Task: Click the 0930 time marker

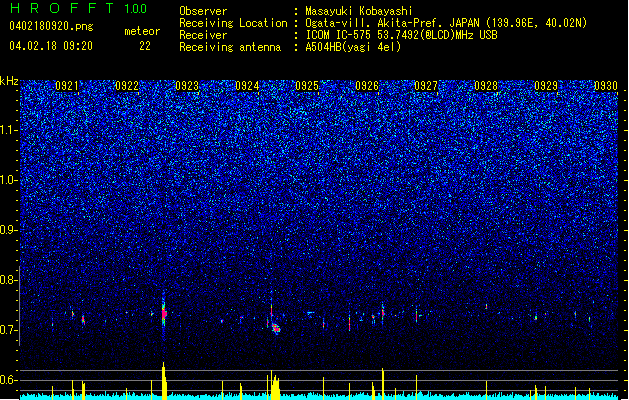Action: pyautogui.click(x=606, y=86)
